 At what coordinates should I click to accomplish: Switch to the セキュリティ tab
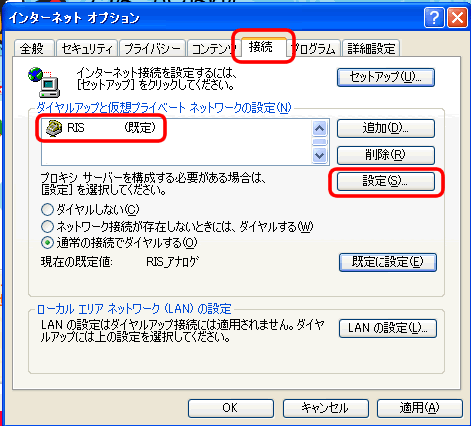point(87,49)
